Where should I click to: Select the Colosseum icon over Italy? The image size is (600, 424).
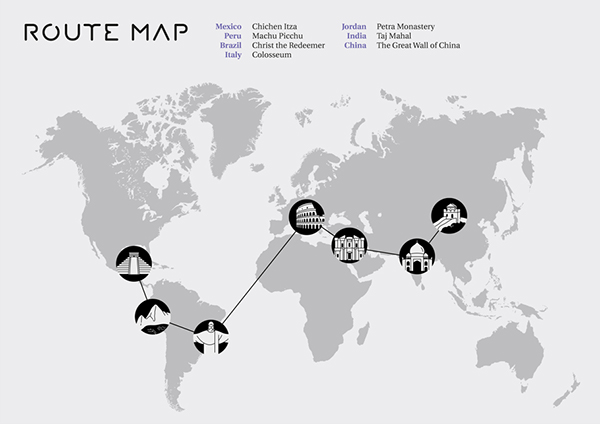[307, 216]
